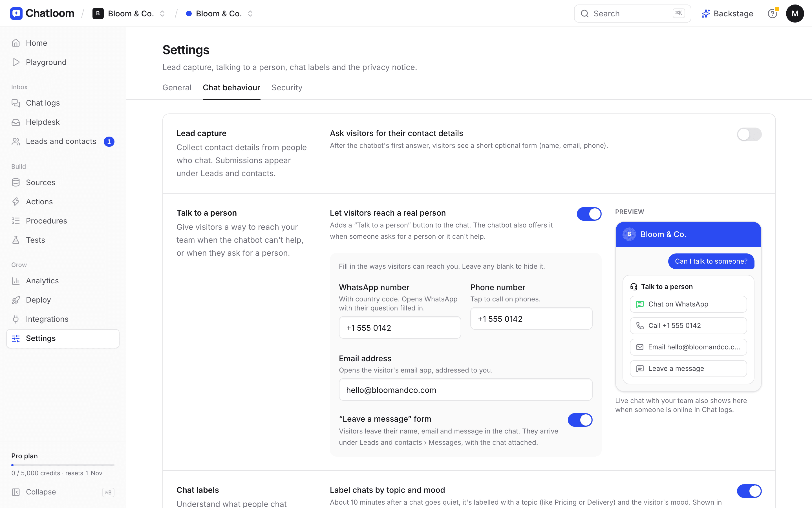Go to Procedures

(x=63, y=221)
